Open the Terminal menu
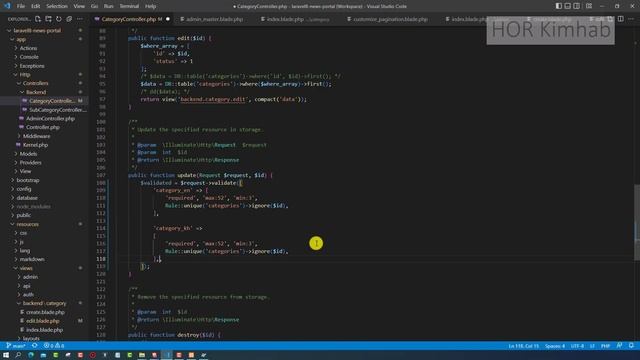The height and width of the screenshot is (360, 640). tap(129, 6)
